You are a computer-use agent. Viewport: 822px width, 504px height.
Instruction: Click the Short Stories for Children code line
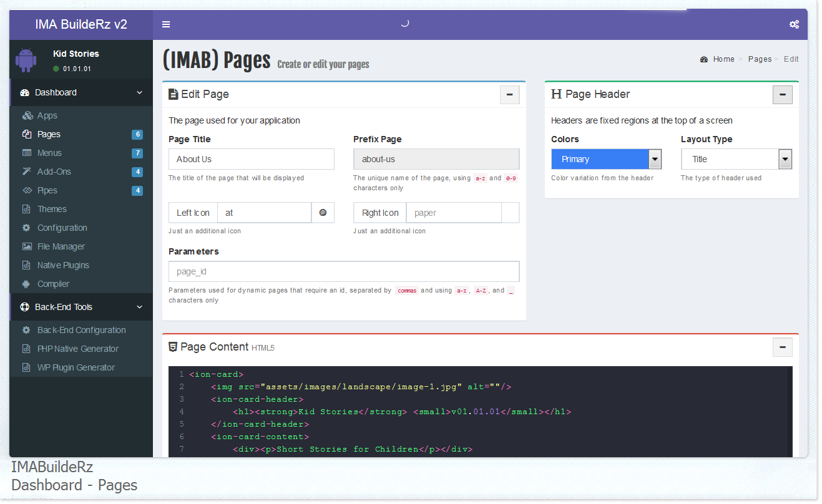(x=353, y=449)
